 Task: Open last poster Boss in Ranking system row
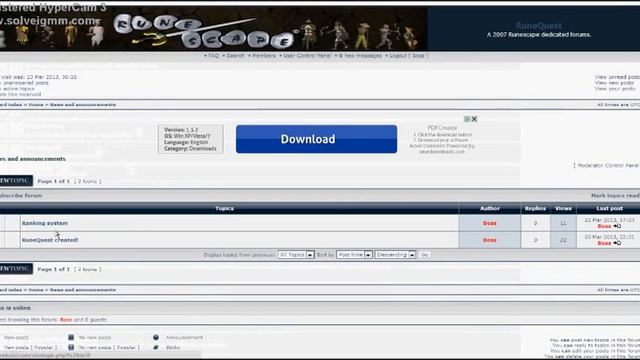click(604, 226)
